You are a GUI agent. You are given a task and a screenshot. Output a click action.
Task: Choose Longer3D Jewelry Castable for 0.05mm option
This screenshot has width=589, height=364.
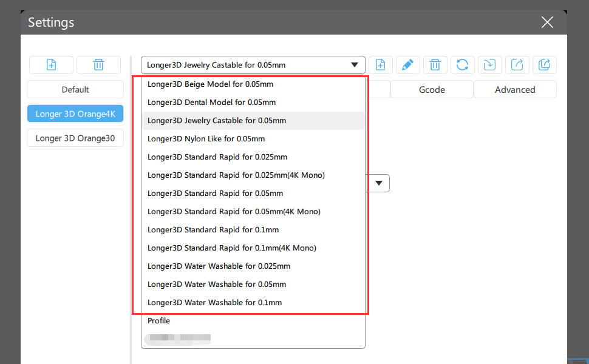coord(253,121)
